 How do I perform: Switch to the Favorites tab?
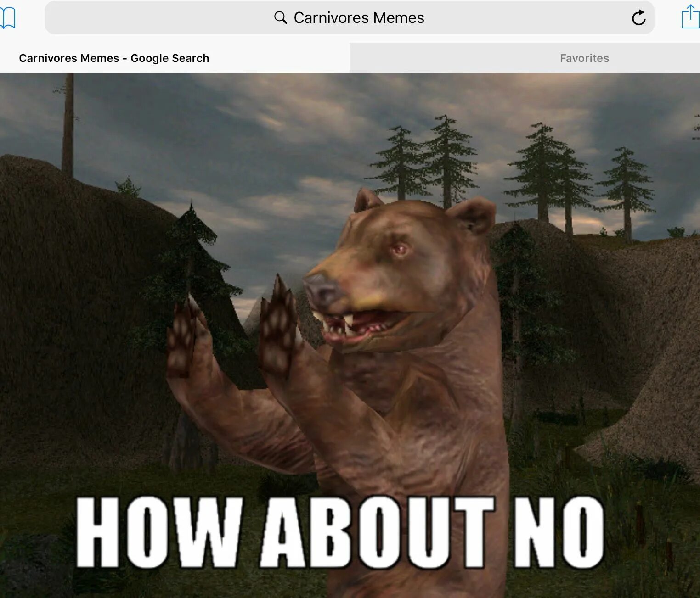point(525,58)
